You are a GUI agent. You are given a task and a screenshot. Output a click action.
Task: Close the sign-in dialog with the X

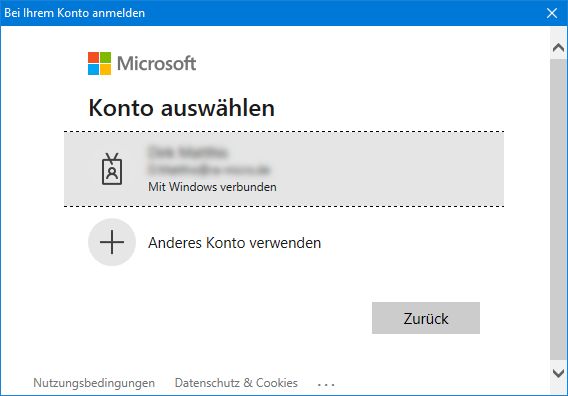552,13
